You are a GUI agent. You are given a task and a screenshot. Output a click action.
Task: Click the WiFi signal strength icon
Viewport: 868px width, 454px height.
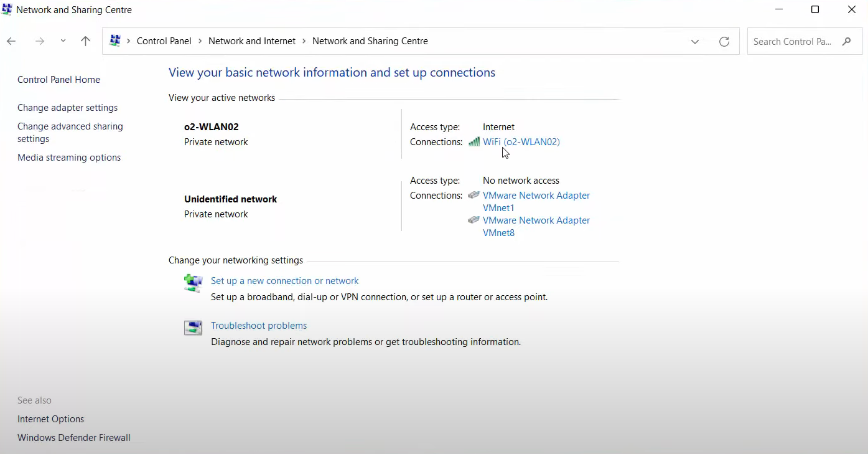click(474, 142)
